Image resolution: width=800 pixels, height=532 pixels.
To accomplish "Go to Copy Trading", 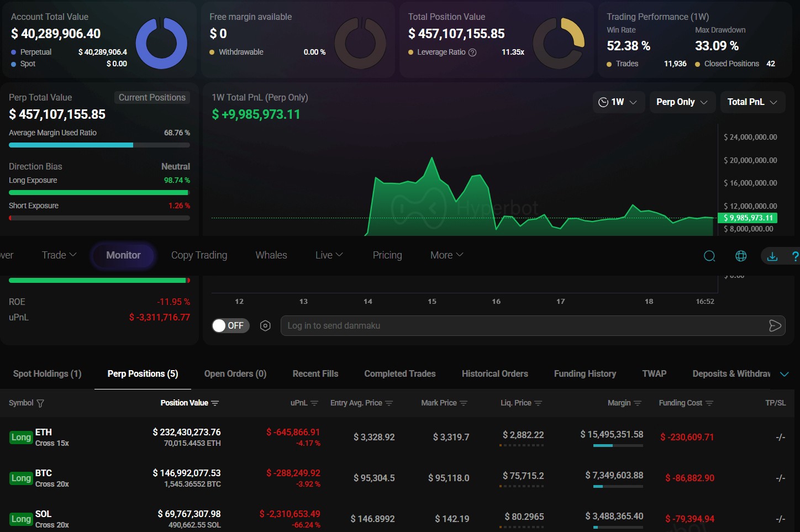I will click(x=199, y=255).
